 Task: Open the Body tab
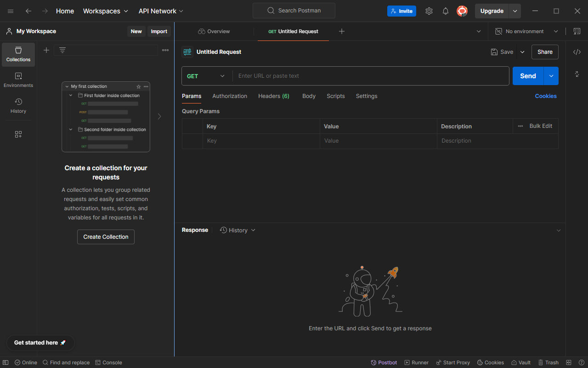(309, 96)
